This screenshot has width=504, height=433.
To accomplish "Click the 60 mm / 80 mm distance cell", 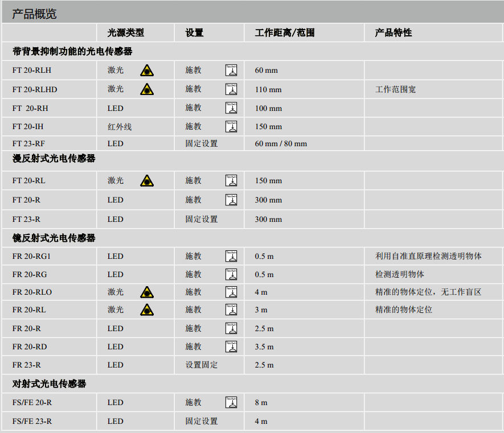I will 281,144.
